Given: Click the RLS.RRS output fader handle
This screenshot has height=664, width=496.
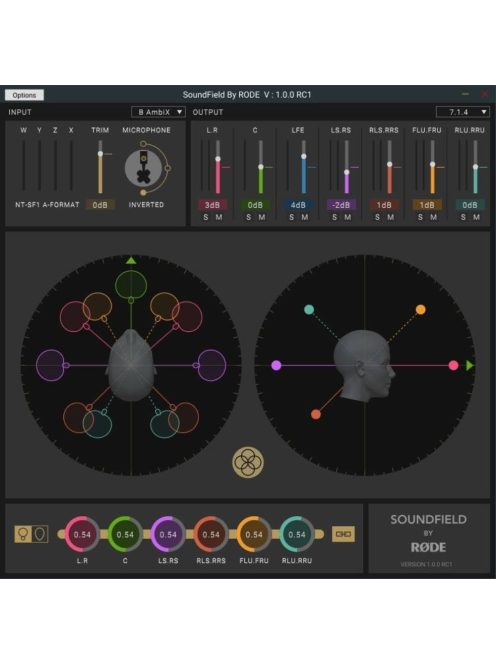Looking at the screenshot, I should (x=390, y=164).
